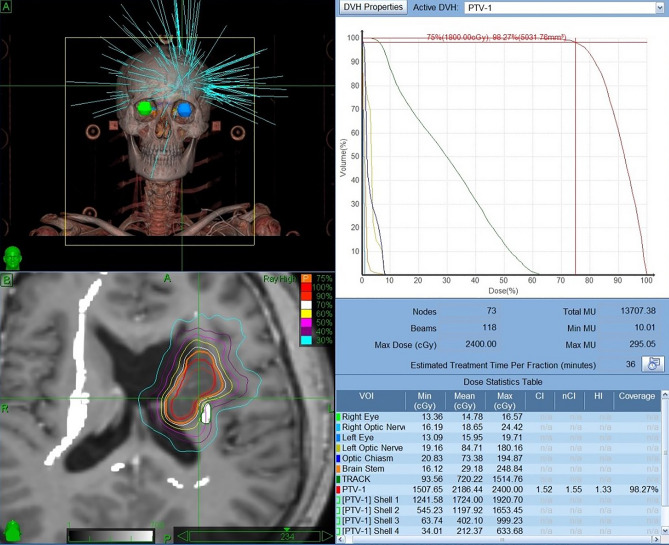Click PTV-1 HI value 1.33
The height and width of the screenshot is (545, 669).
tap(603, 489)
